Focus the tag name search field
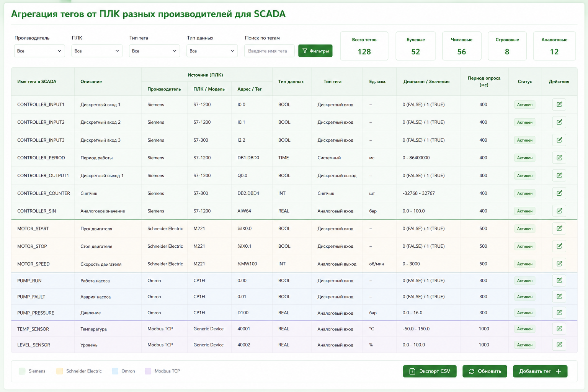This screenshot has height=392, width=588. pos(269,51)
